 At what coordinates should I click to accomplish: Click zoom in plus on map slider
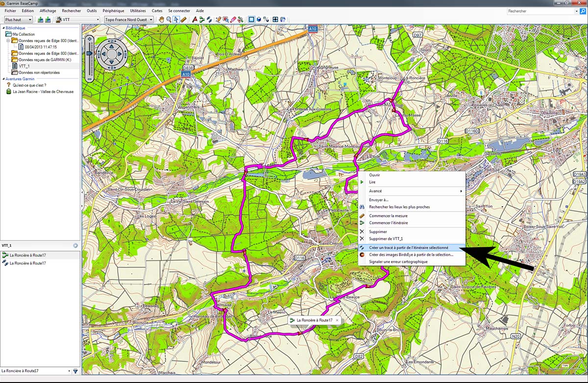89,39
